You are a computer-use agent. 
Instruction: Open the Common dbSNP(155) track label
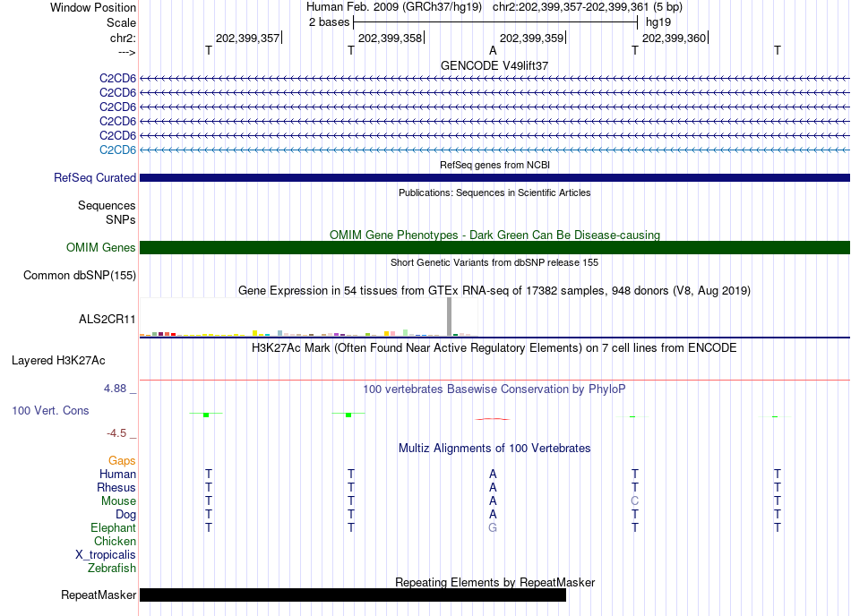[80, 276]
